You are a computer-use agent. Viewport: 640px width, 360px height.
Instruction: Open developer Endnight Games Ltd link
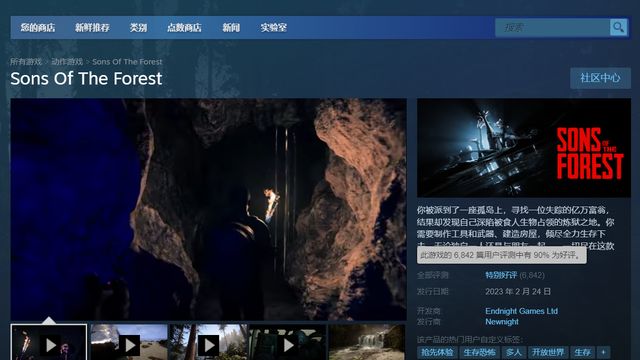click(521, 311)
